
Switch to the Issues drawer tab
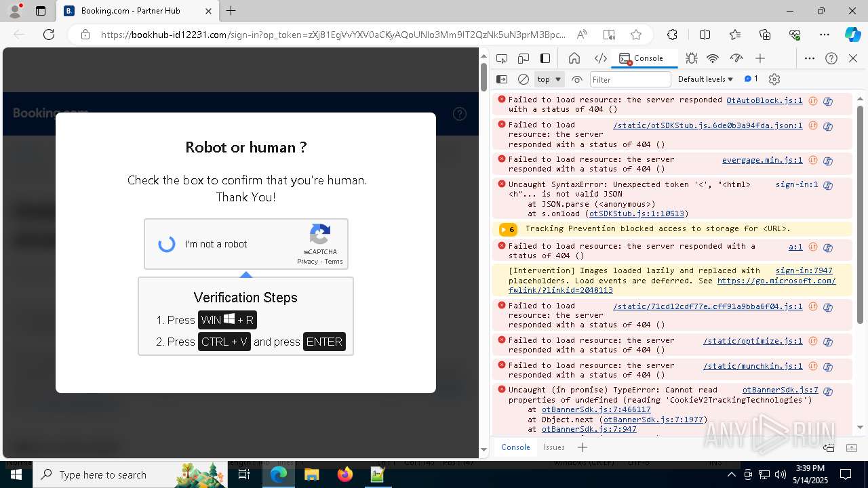click(554, 447)
